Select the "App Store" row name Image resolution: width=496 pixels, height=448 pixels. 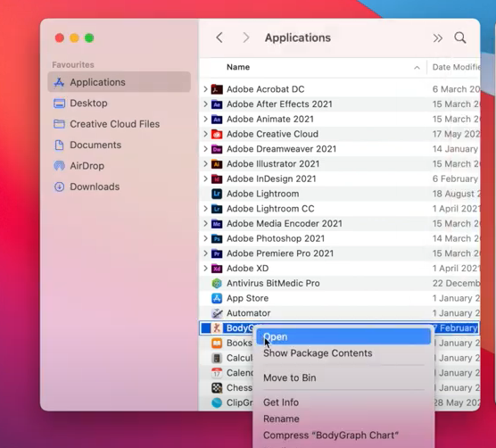247,298
